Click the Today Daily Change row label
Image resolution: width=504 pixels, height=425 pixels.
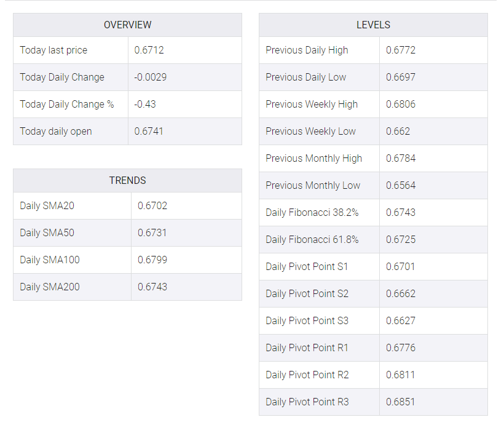coord(62,77)
